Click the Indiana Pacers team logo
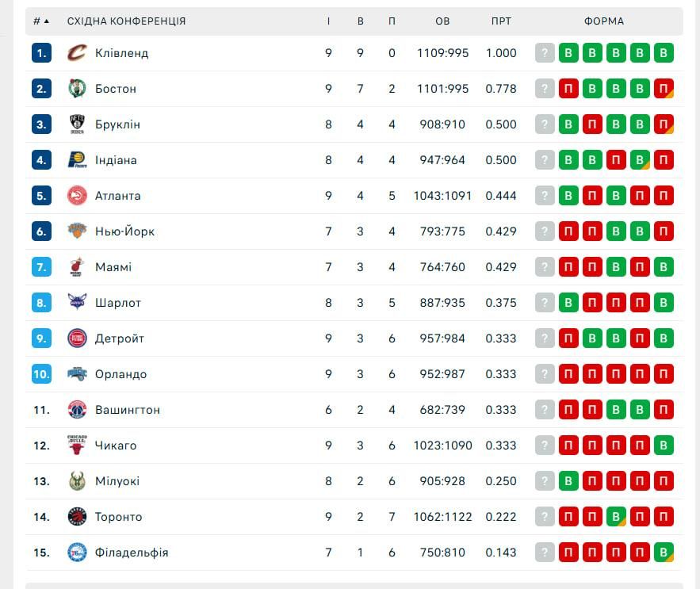Image resolution: width=700 pixels, height=589 pixels. [77, 160]
